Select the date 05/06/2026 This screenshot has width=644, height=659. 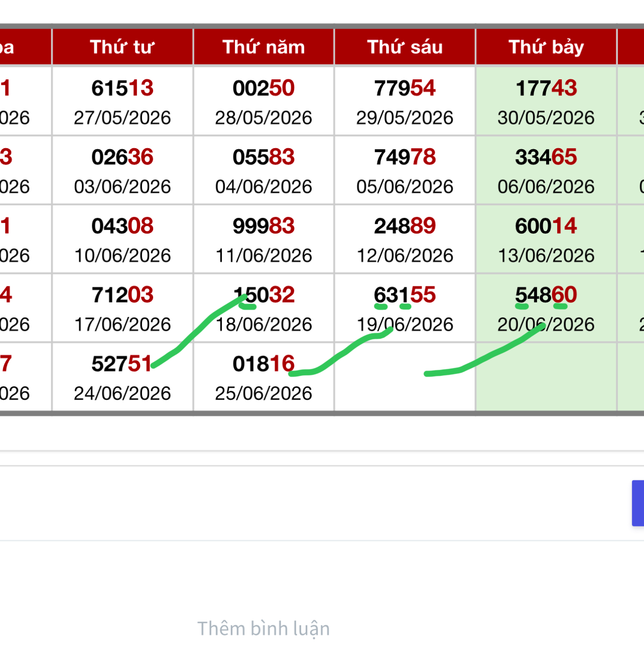405,187
